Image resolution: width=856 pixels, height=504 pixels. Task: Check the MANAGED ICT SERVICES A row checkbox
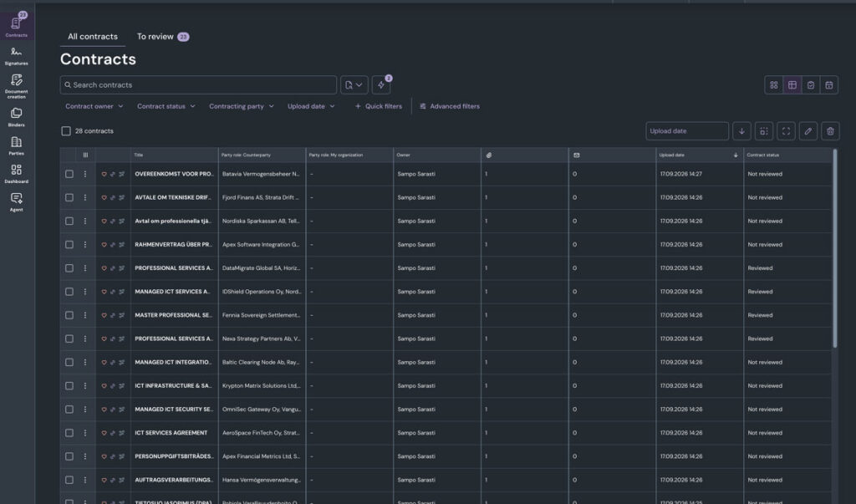point(69,292)
